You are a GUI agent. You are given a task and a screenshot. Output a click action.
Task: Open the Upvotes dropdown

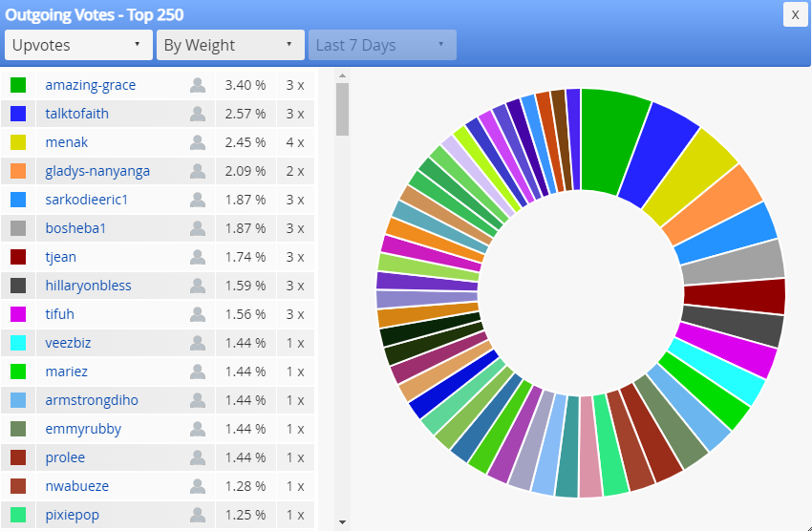(78, 45)
